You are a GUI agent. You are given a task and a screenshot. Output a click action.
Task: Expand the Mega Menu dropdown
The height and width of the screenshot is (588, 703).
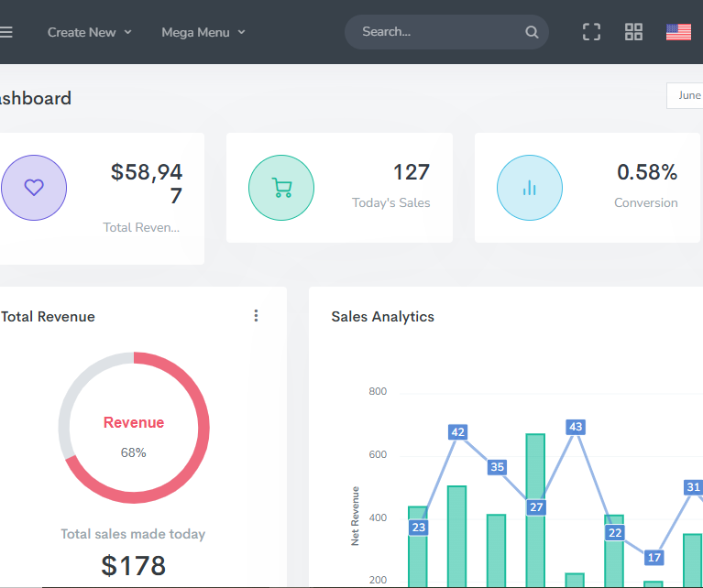click(203, 32)
